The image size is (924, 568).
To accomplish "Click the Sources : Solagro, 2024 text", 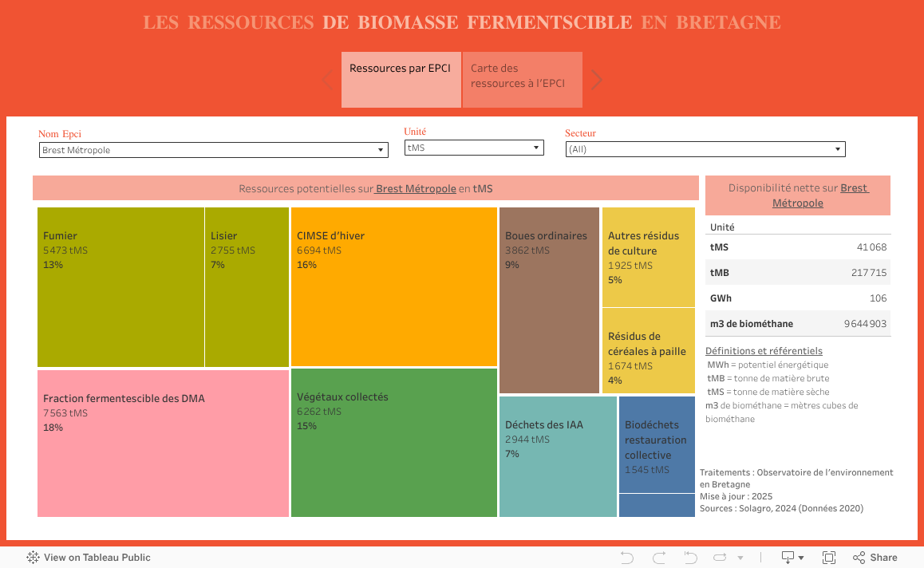I will [x=781, y=508].
